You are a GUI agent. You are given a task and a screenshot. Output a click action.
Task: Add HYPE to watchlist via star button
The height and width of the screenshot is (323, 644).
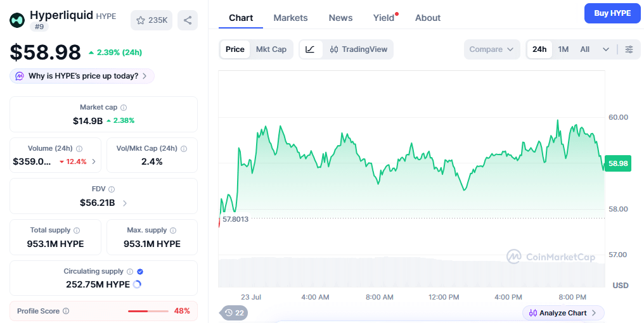[151, 20]
